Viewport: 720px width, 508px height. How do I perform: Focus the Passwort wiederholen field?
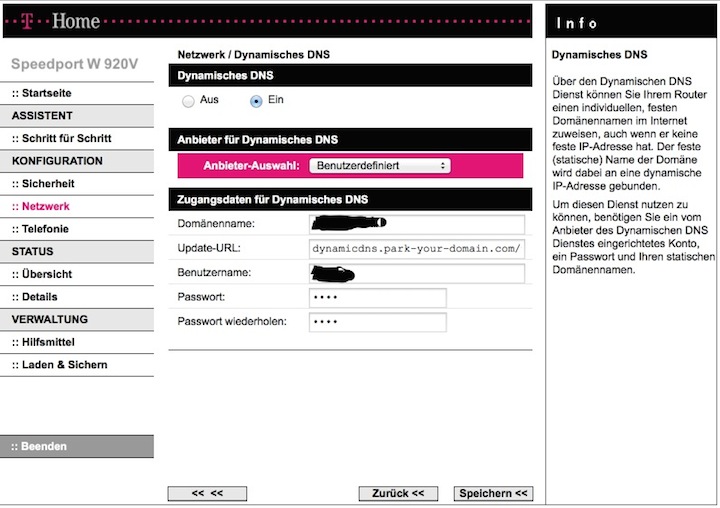point(377,322)
